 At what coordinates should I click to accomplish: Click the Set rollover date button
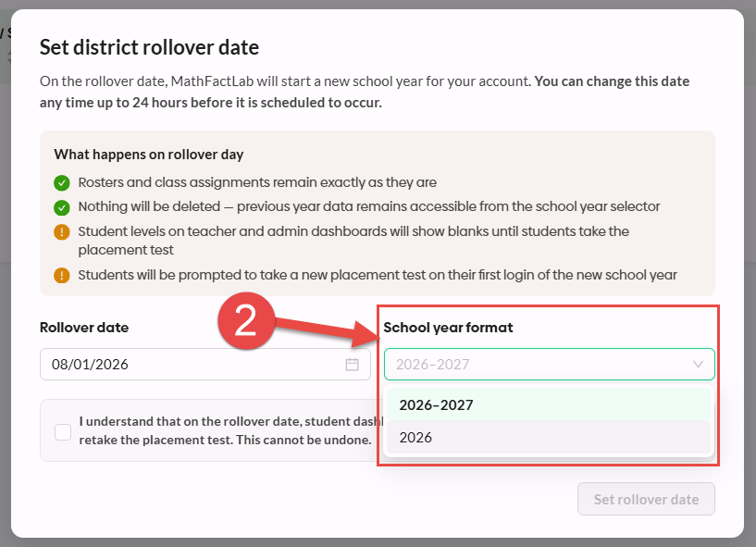(x=646, y=499)
